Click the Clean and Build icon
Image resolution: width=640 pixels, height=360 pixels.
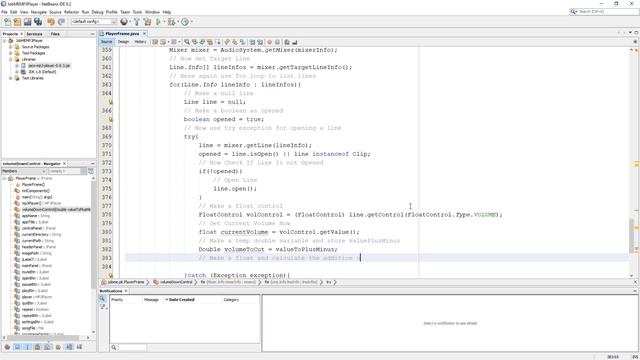pyautogui.click(x=147, y=22)
